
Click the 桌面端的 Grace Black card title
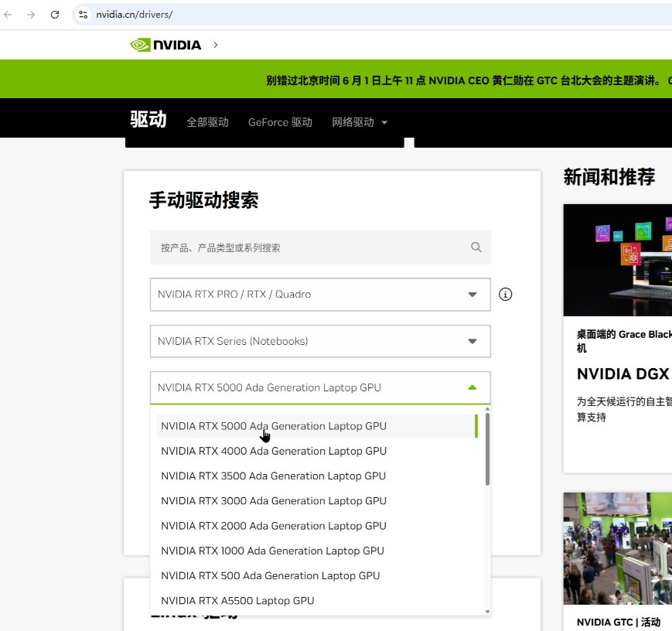point(624,341)
